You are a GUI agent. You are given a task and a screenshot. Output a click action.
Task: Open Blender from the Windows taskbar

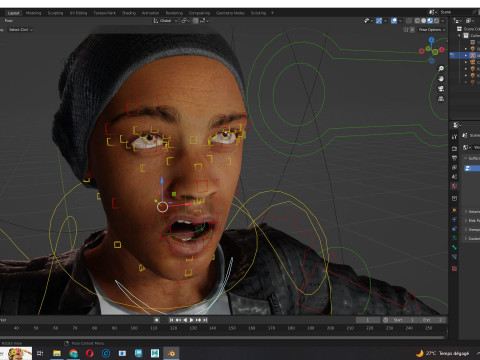coord(171,353)
